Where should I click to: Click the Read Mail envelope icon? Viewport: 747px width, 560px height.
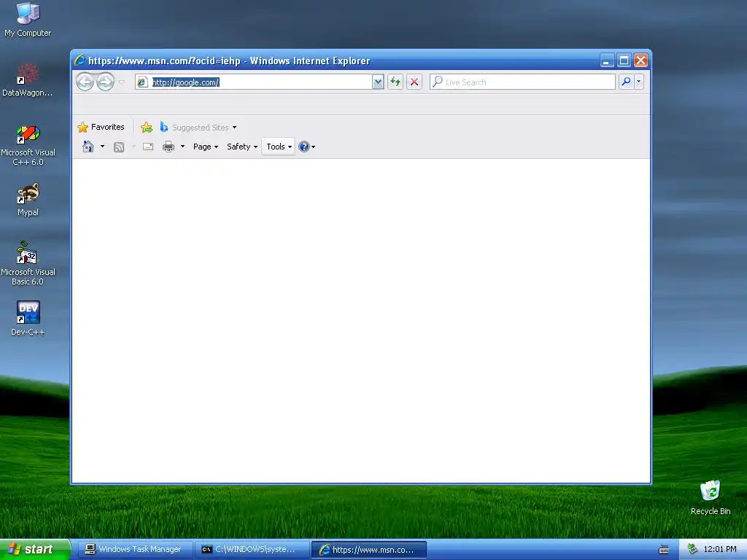[x=148, y=147]
